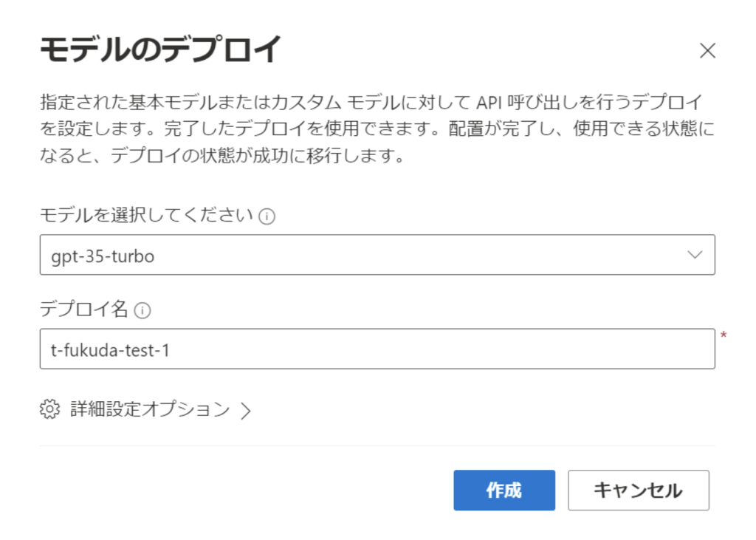Click the モデルのデプロイ dialog title
756x540 pixels.
(x=160, y=50)
